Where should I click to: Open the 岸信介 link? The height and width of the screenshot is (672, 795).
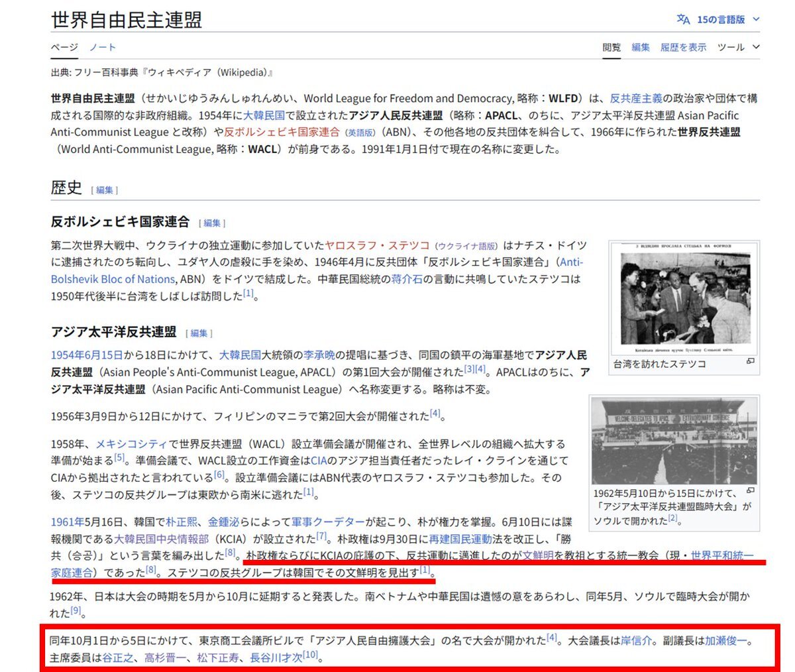pos(636,641)
